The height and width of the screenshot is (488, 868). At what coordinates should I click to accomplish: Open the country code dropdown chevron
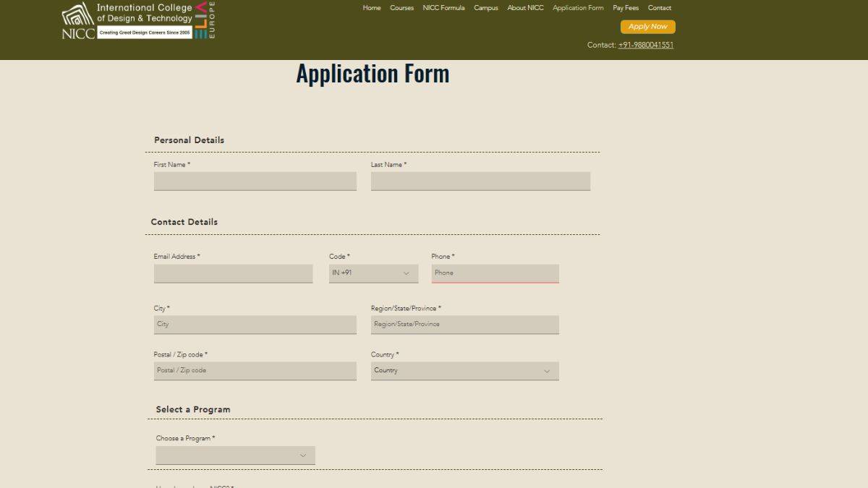(406, 273)
